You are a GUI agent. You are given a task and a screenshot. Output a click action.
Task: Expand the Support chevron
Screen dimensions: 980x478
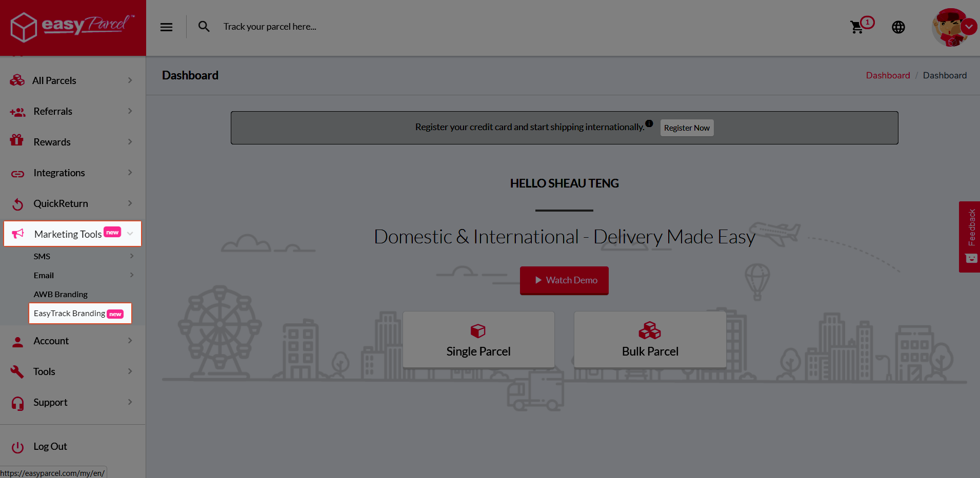(x=130, y=402)
